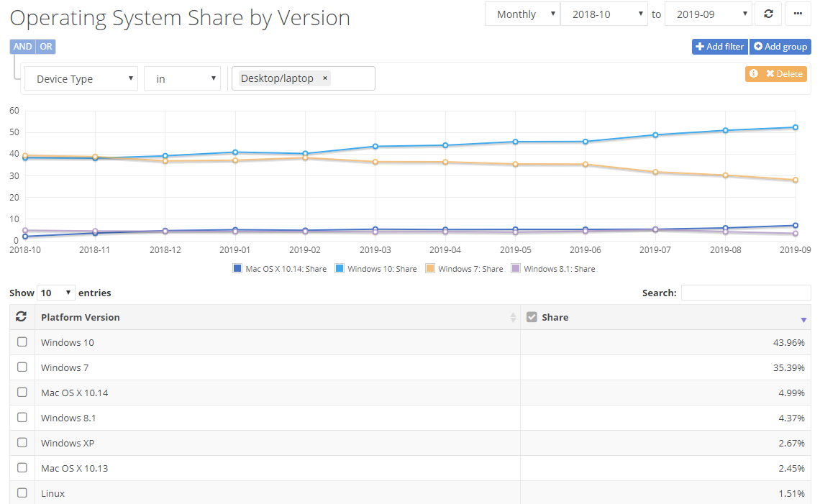Open the three-dots more options menu

tap(798, 14)
